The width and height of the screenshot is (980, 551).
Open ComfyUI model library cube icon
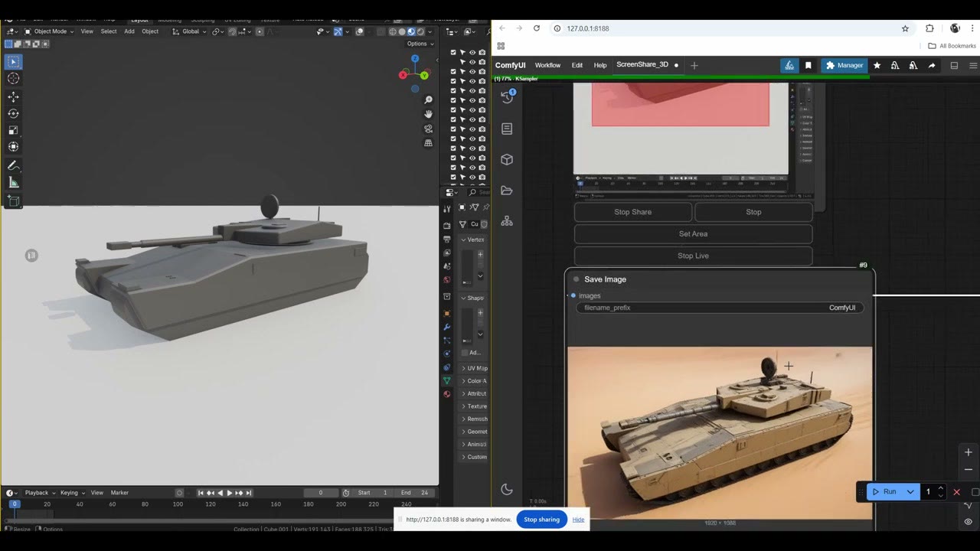click(x=507, y=159)
